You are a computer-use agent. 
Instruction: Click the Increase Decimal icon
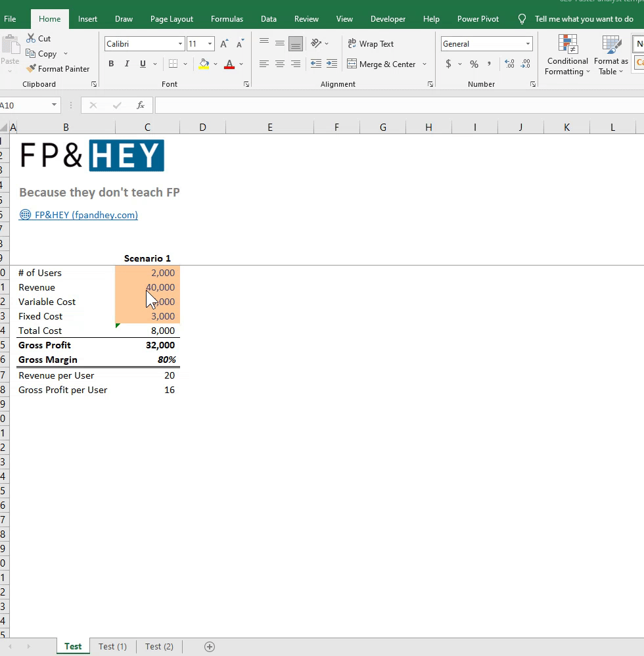[509, 64]
